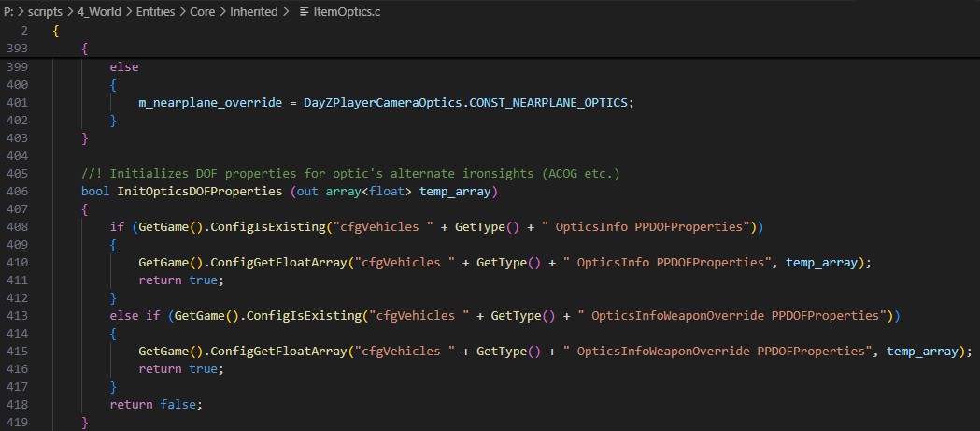Open the Core folder breadcrumb
Image resolution: width=980 pixels, height=431 pixels.
203,12
